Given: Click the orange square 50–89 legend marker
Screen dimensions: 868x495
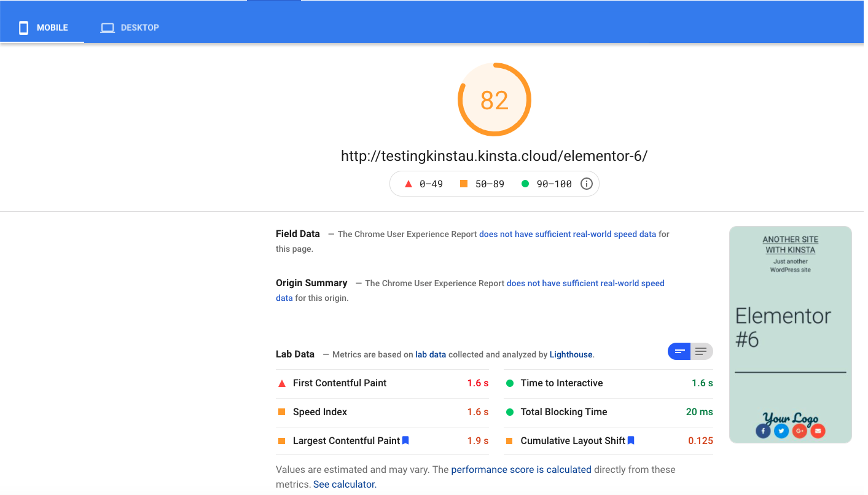Looking at the screenshot, I should pos(464,184).
